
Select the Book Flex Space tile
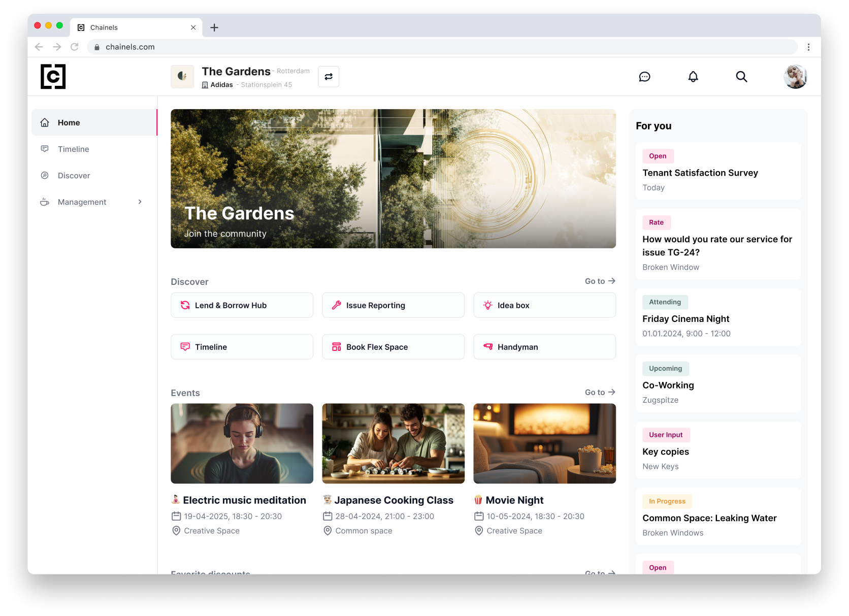pos(393,347)
